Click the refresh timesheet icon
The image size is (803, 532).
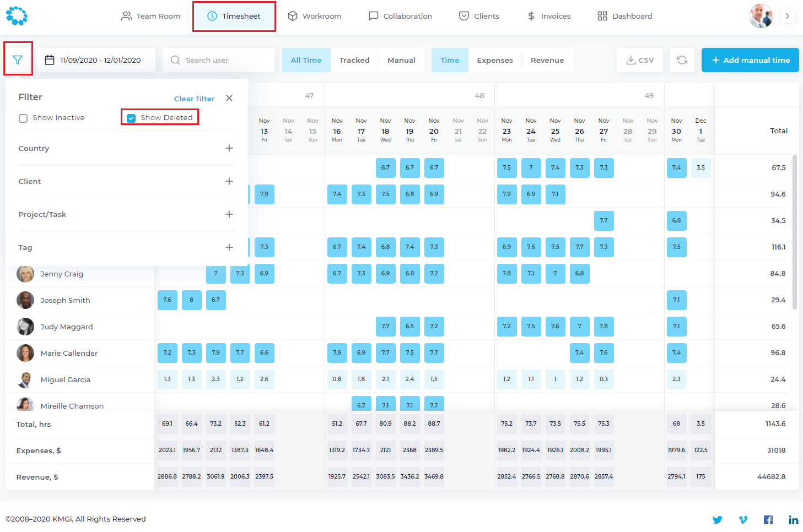[682, 60]
